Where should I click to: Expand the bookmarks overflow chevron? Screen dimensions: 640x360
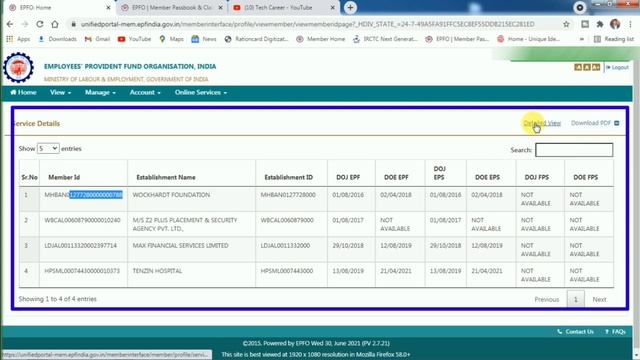(582, 39)
